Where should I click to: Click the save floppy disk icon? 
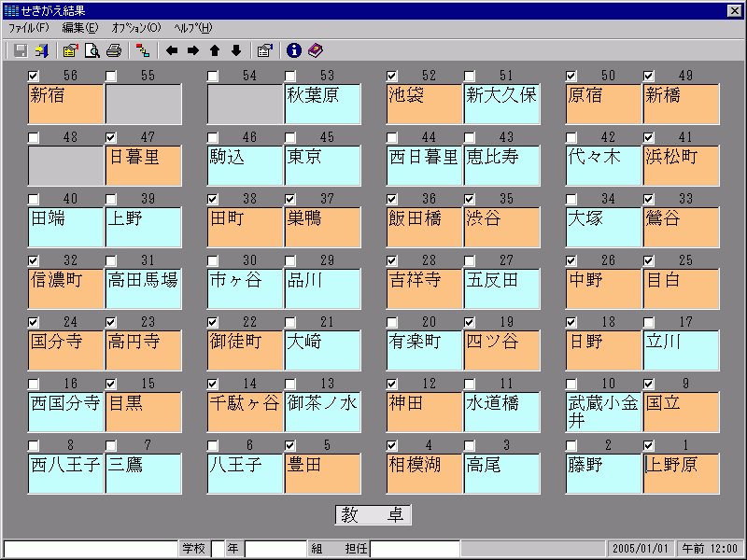21,50
